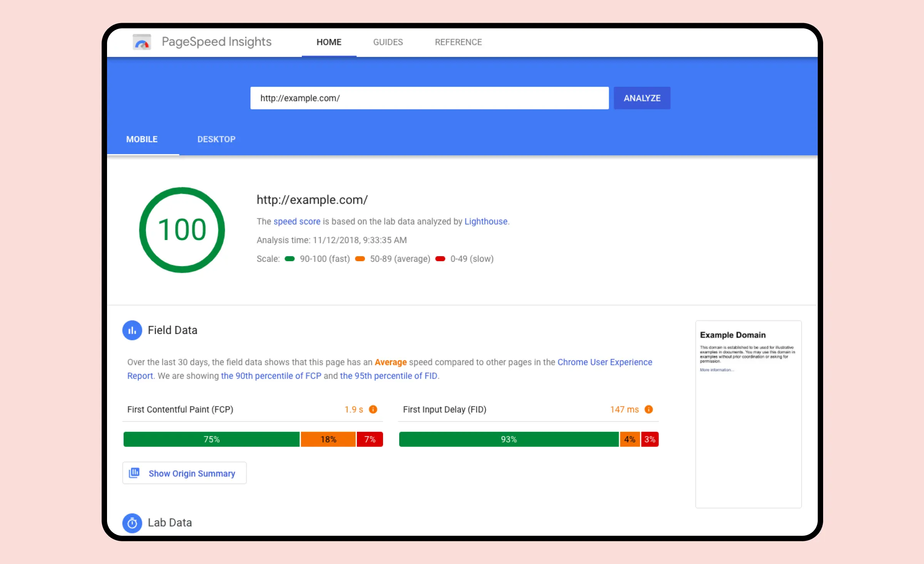This screenshot has height=564, width=924.
Task: Click inside the URL input field
Action: [x=429, y=98]
